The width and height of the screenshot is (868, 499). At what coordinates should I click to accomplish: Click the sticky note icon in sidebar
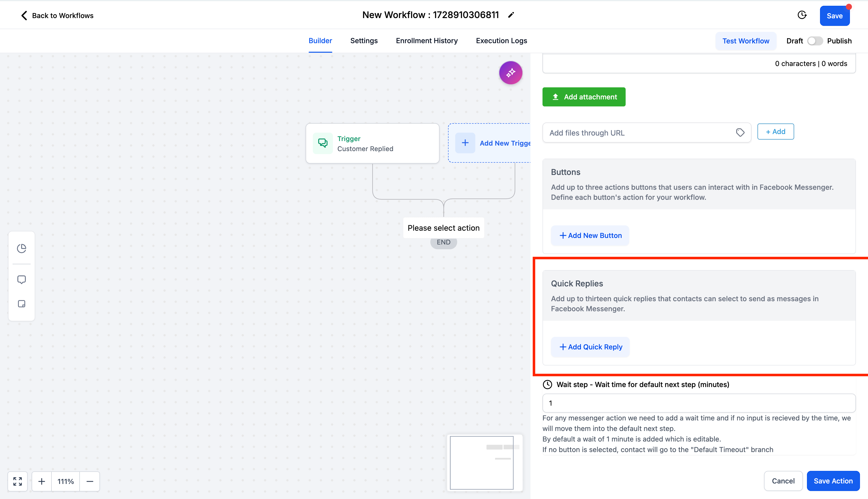[22, 304]
